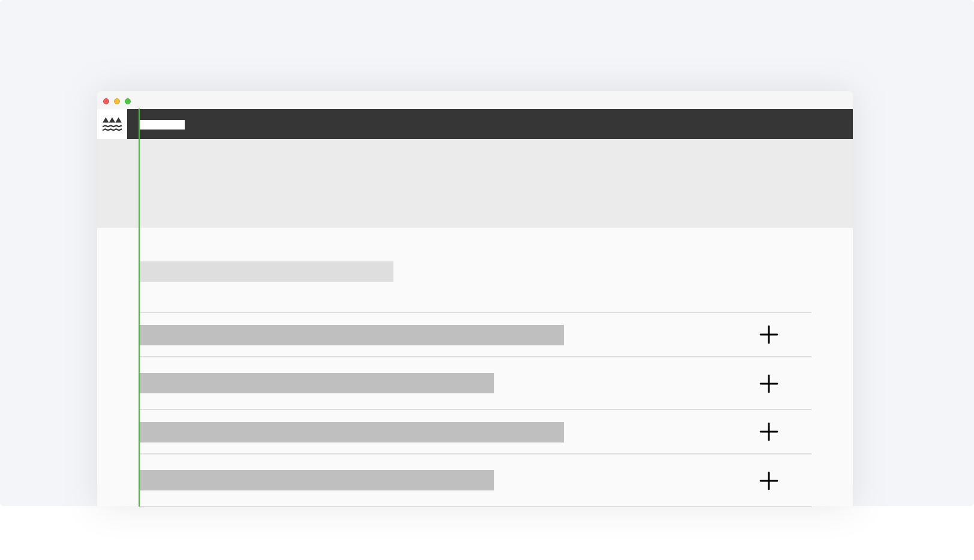Maximize the window with the green button
The width and height of the screenshot is (974, 560).
(128, 101)
